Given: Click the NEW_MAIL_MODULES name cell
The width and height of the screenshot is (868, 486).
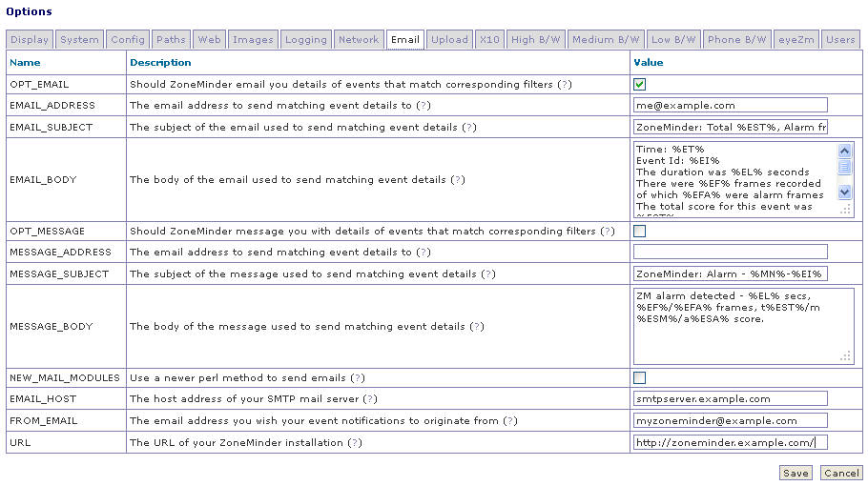Looking at the screenshot, I should pyautogui.click(x=65, y=377).
